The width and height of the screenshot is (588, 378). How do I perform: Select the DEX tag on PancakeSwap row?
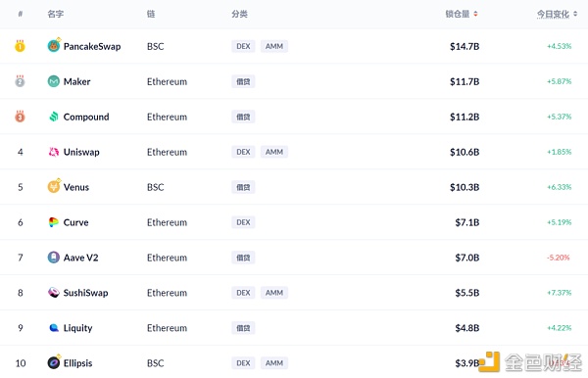(243, 46)
